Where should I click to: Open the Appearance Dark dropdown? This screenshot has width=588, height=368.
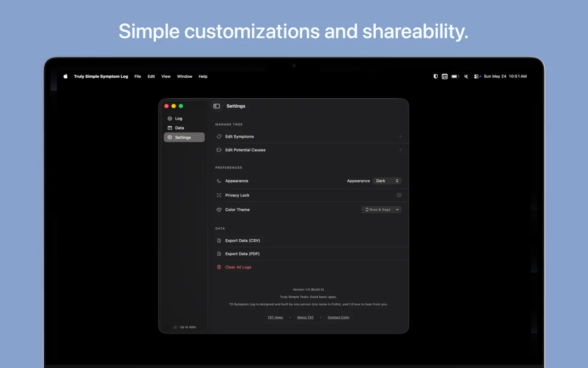[387, 181]
